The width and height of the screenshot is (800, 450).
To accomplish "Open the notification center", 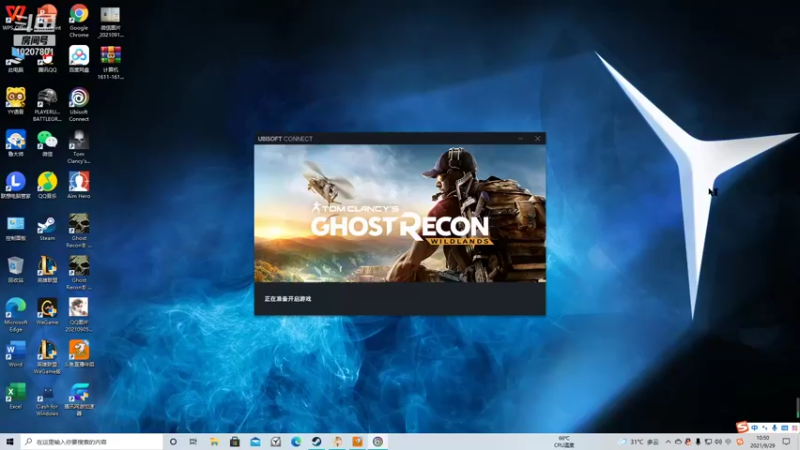I will pyautogui.click(x=786, y=441).
